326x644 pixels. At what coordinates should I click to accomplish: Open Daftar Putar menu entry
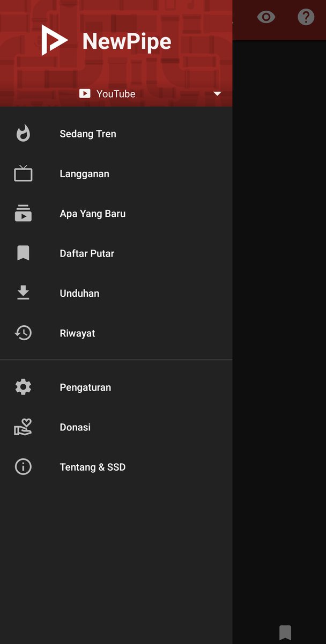point(116,253)
